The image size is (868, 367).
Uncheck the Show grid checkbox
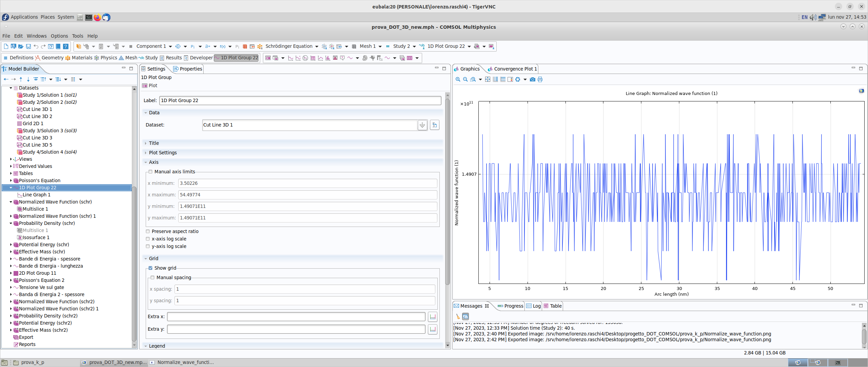(150, 268)
